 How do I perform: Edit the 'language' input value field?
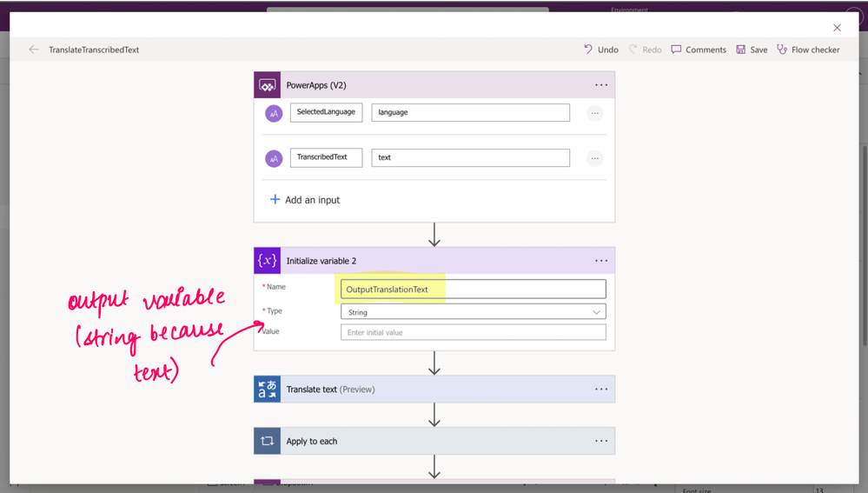coord(471,112)
